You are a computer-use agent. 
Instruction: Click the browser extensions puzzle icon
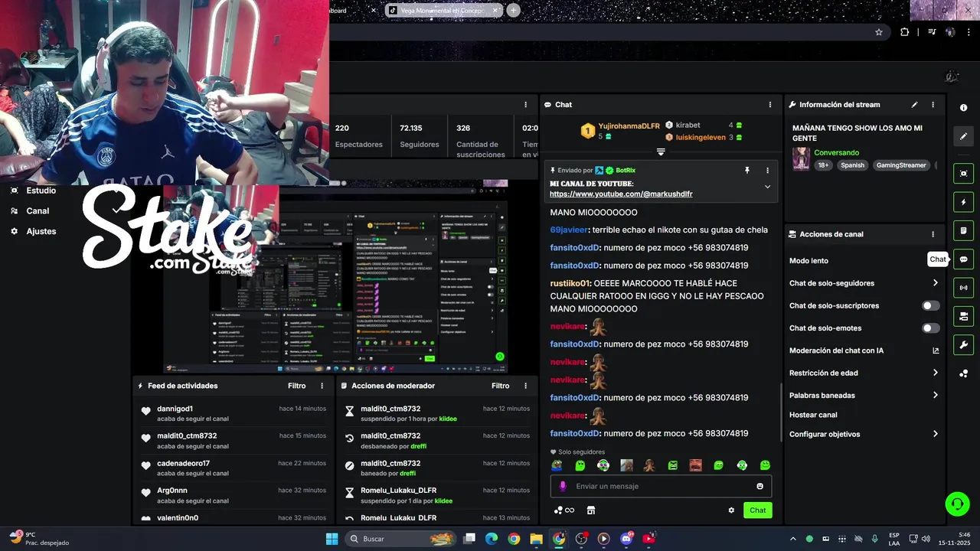905,32
